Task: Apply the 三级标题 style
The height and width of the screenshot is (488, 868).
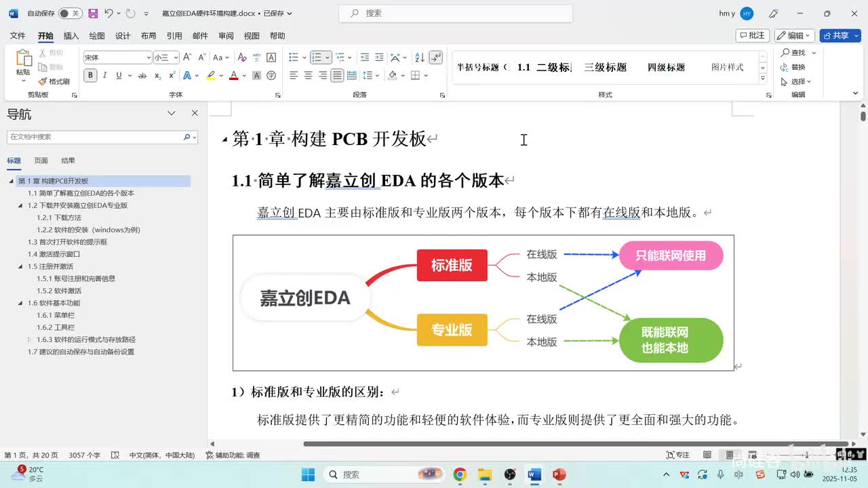Action: pos(606,67)
